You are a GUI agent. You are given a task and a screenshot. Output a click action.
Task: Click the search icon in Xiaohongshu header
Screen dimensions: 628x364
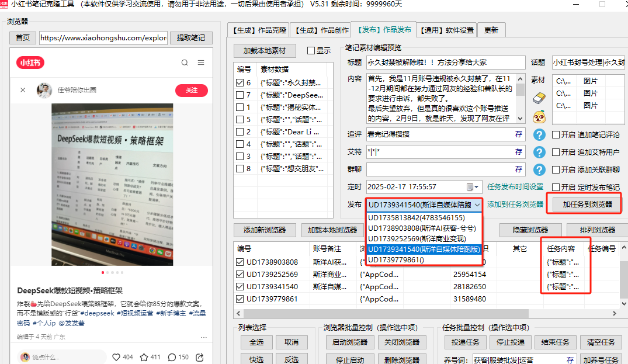(185, 63)
